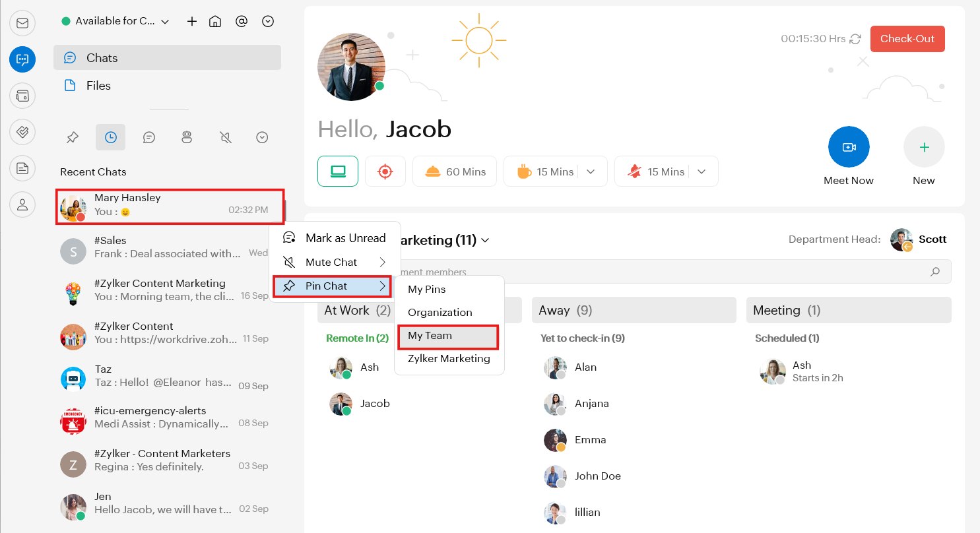The width and height of the screenshot is (980, 533).
Task: Show pinned chats filter icon
Action: 73,137
